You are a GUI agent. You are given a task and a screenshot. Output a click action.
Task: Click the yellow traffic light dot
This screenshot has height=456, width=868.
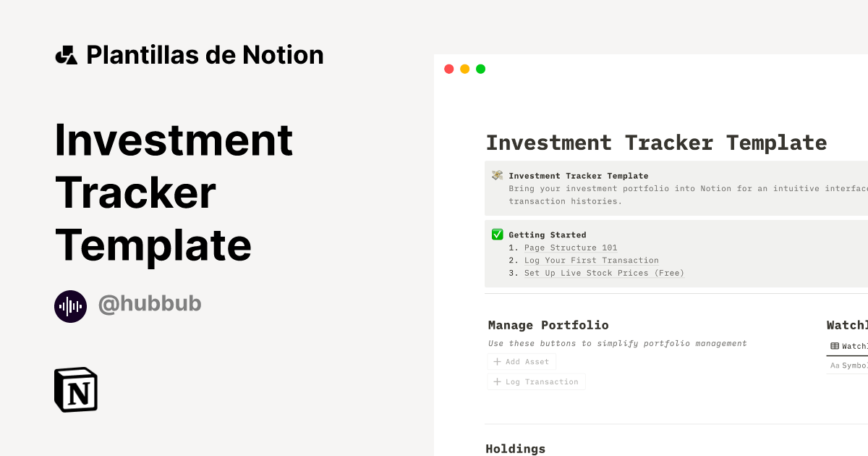[x=464, y=68]
